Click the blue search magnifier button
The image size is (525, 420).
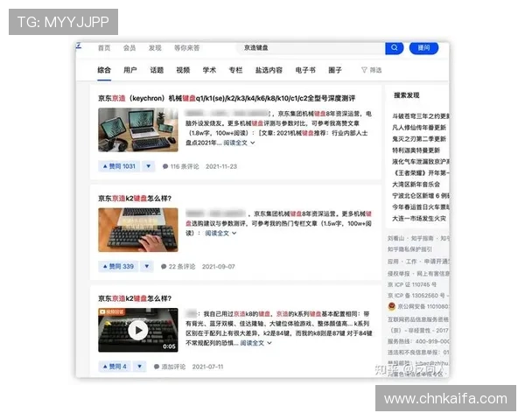click(x=394, y=48)
